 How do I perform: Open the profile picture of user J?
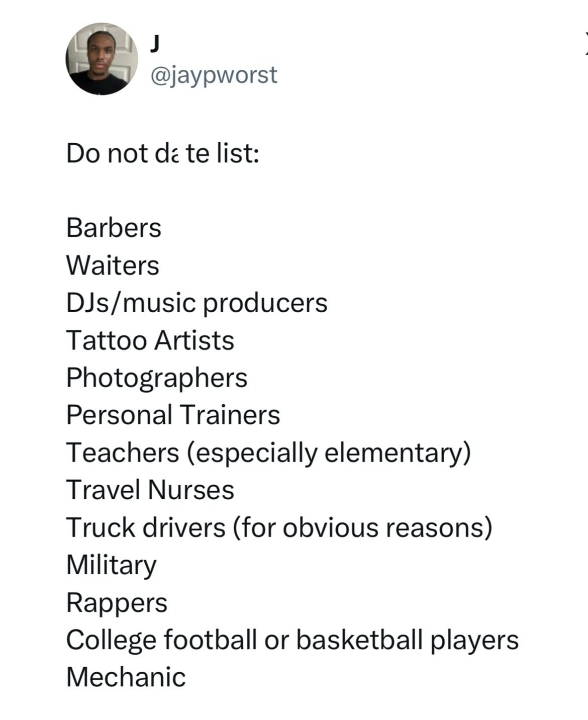102,58
